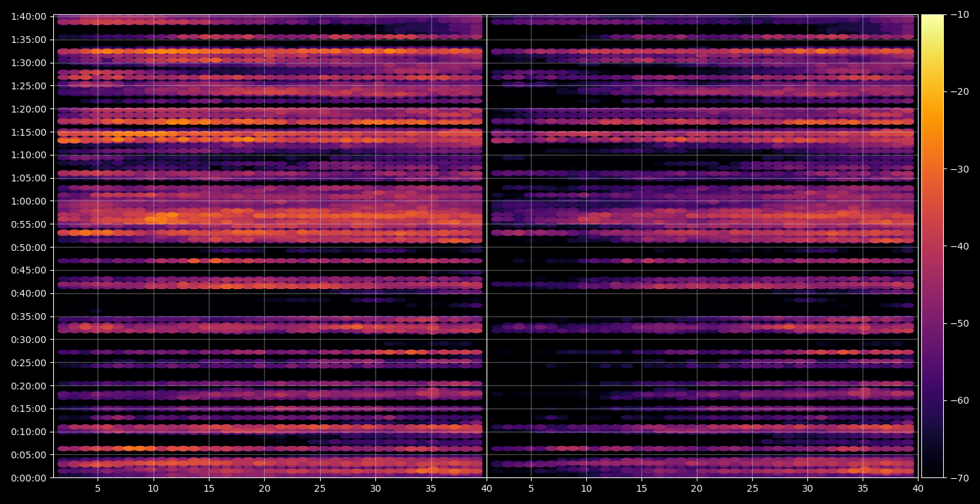The width and height of the screenshot is (980, 504).
Task: Click the −70 colorbar tick label
Action: click(960, 477)
